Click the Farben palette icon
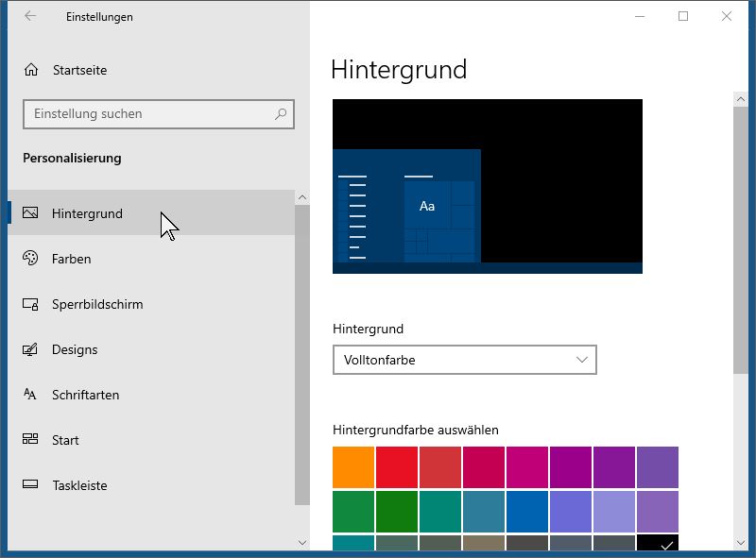 (31, 259)
